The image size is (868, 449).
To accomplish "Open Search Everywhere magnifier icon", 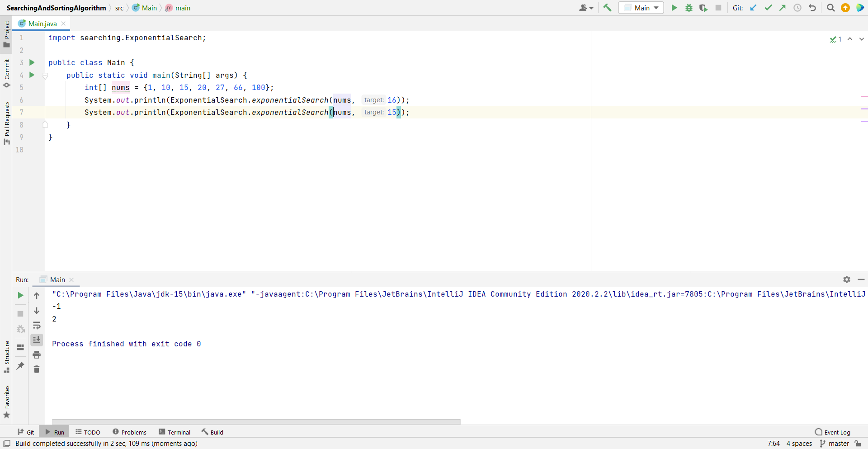I will (830, 8).
